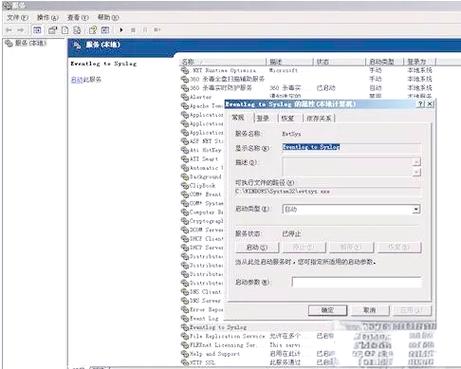Click the 停止 stop button in dialog

click(x=304, y=247)
